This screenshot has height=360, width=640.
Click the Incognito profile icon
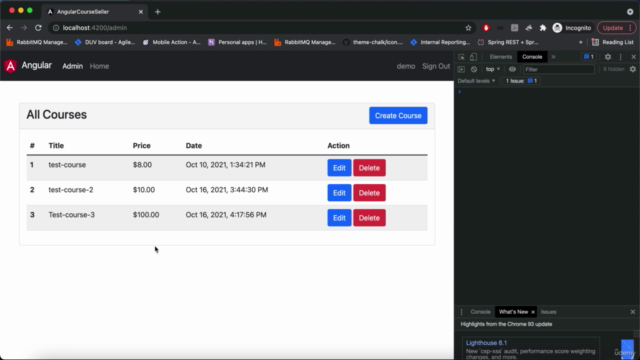pos(557,28)
